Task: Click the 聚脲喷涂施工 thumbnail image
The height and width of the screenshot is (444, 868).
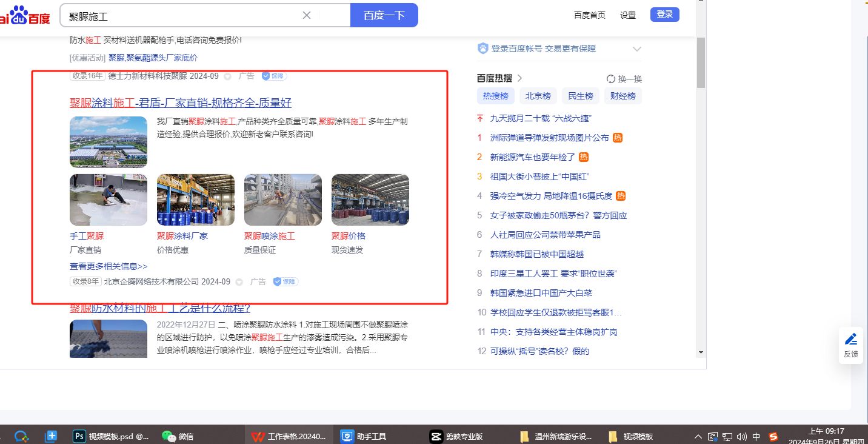Action: (x=283, y=200)
